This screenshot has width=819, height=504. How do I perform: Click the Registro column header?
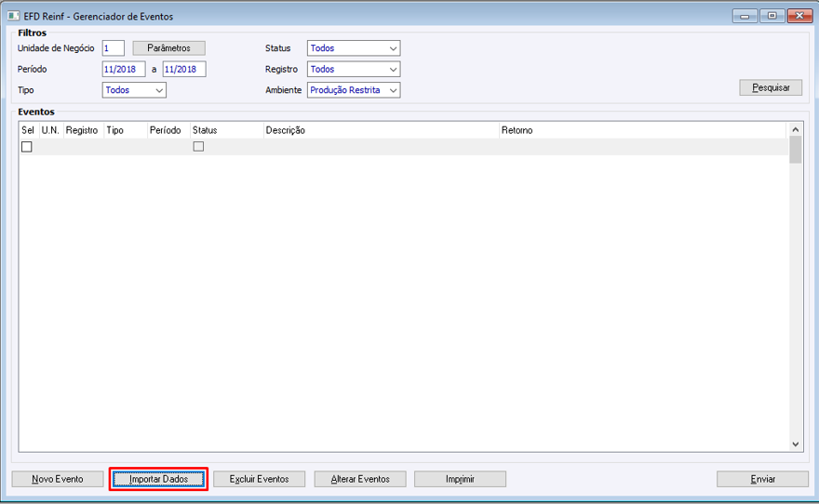[x=82, y=130]
